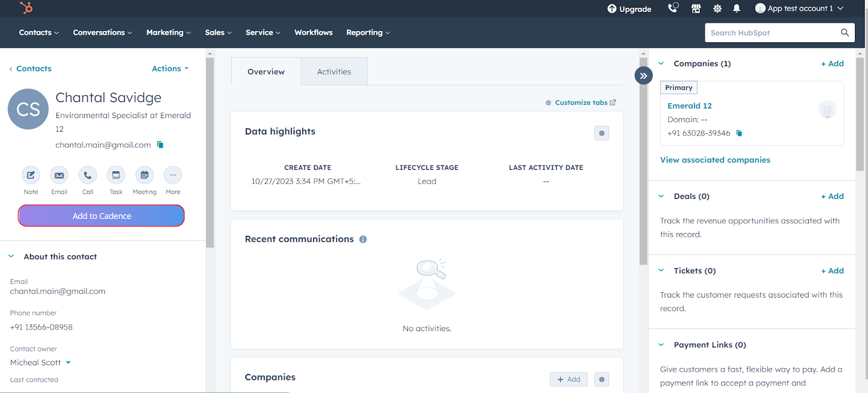This screenshot has height=393, width=868.
Task: Open Emerald 12 company record
Action: [690, 106]
